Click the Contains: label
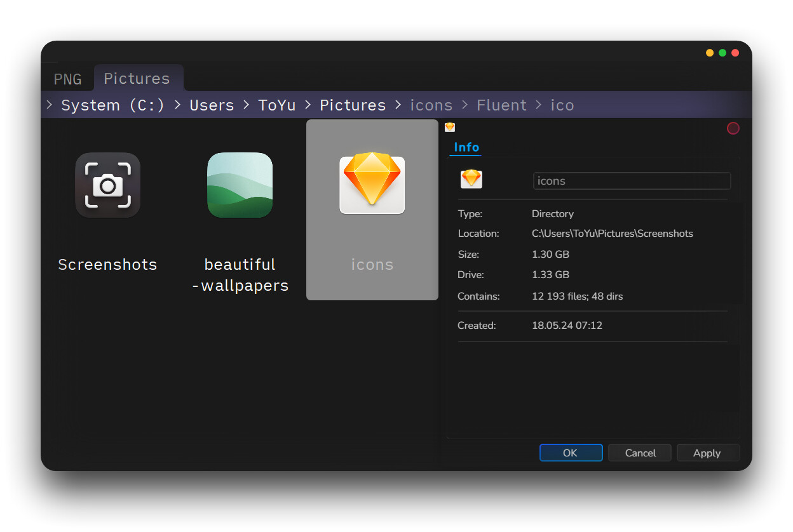Screen dimensions: 793x532 [478, 296]
